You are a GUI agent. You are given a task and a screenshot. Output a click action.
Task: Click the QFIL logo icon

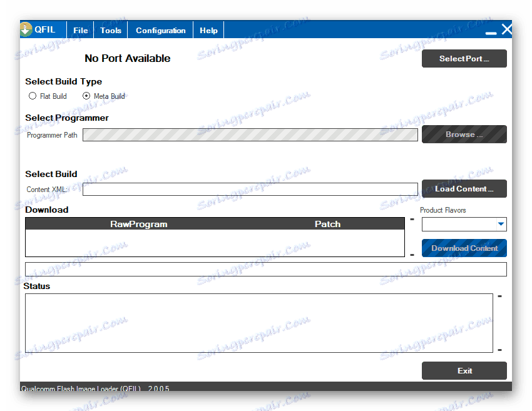26,29
